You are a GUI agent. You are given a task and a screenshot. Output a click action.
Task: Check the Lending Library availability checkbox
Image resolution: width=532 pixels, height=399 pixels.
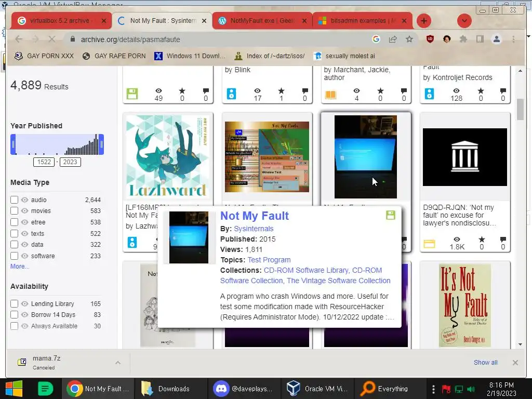[x=14, y=303]
